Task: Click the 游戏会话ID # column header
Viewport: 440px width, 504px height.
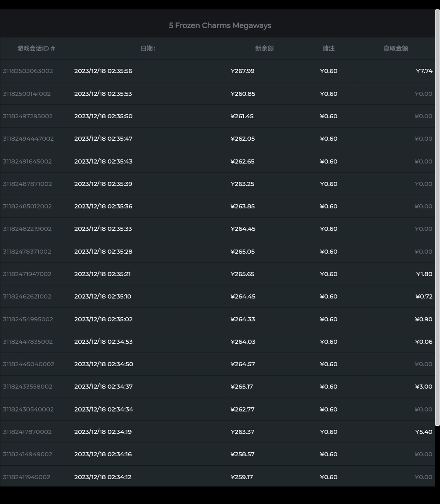Action: pos(36,48)
